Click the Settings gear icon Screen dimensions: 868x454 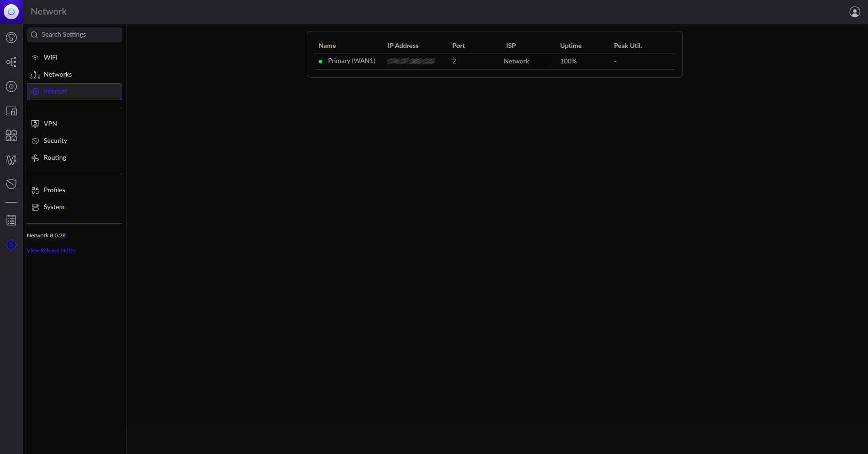pos(11,245)
